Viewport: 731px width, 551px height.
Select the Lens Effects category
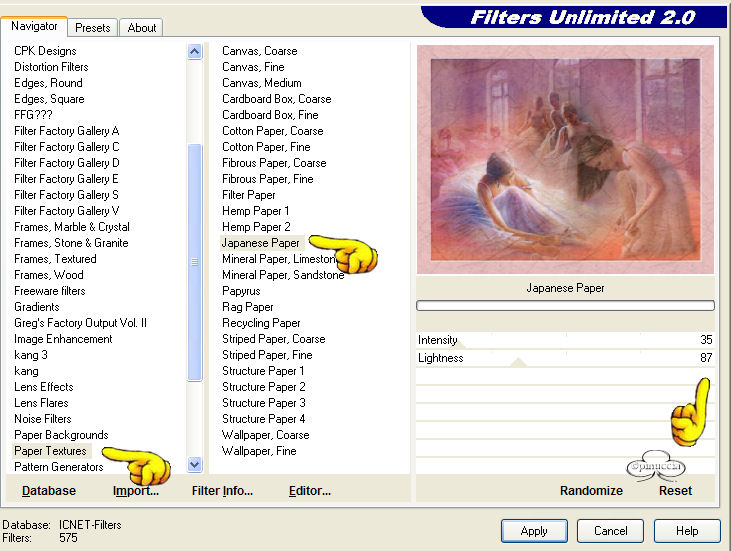point(43,386)
